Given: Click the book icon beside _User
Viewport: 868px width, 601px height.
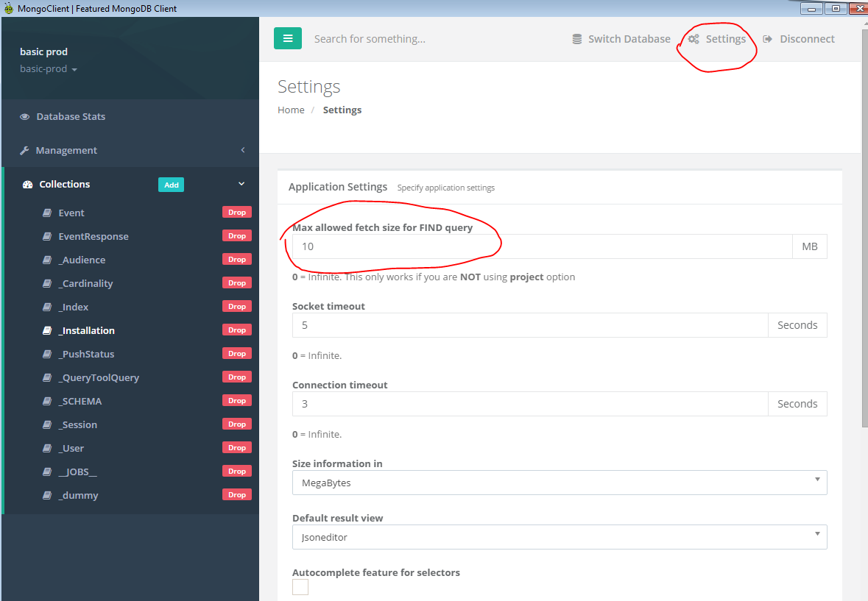Looking at the screenshot, I should tap(48, 449).
